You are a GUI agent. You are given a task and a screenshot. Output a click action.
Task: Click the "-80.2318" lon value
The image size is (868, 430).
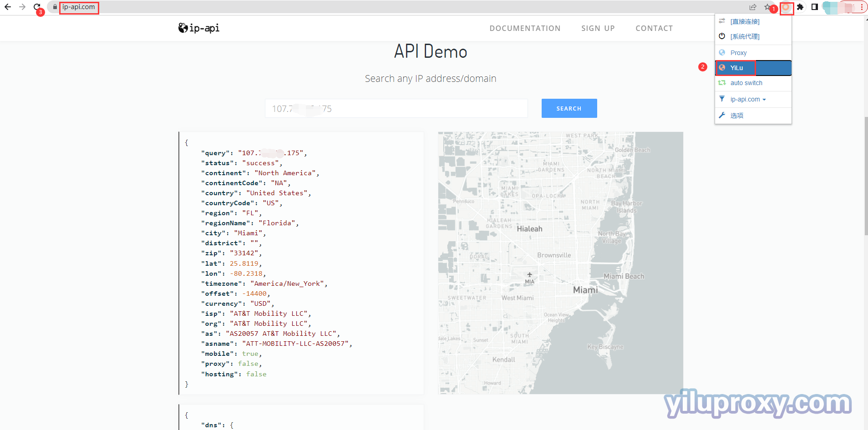point(246,273)
